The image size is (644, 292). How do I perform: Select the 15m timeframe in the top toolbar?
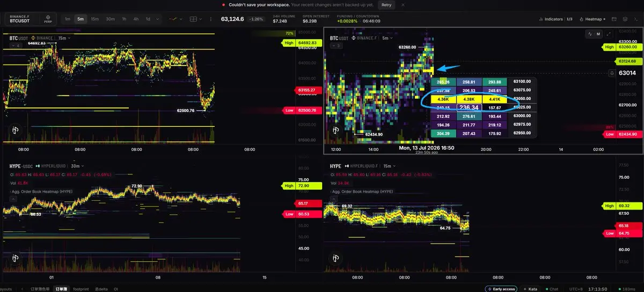pyautogui.click(x=94, y=19)
